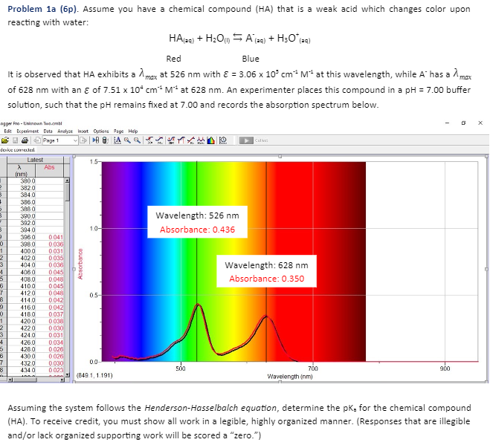Click the Curve Fit icon
The width and height of the screenshot is (493, 448).
pyautogui.click(x=201, y=140)
